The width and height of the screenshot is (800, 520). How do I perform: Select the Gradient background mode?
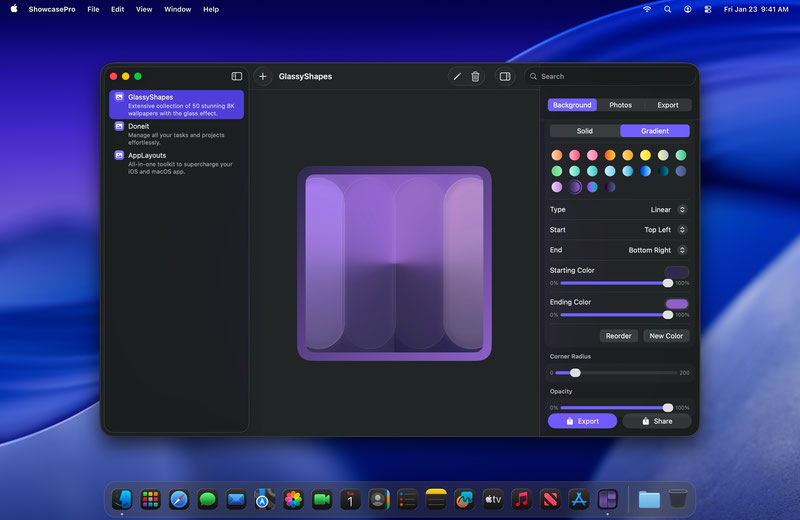pyautogui.click(x=654, y=131)
